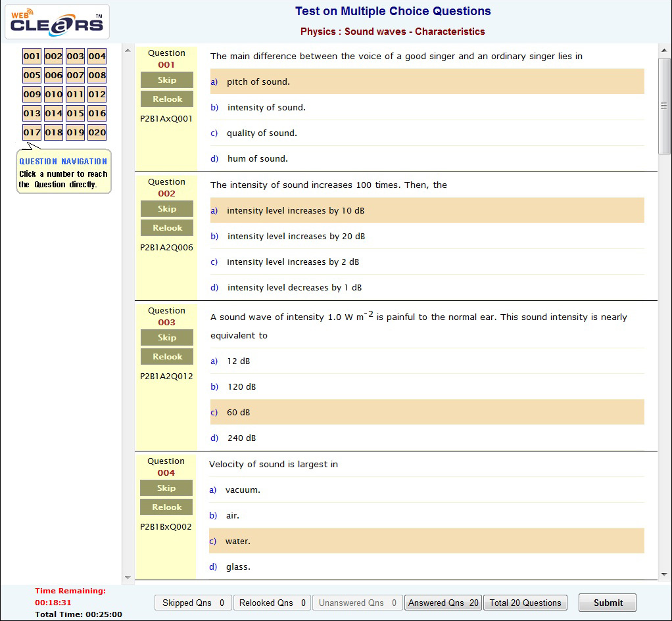Click the main scrollbar down arrow
The height and width of the screenshot is (621, 672).
pos(664,575)
